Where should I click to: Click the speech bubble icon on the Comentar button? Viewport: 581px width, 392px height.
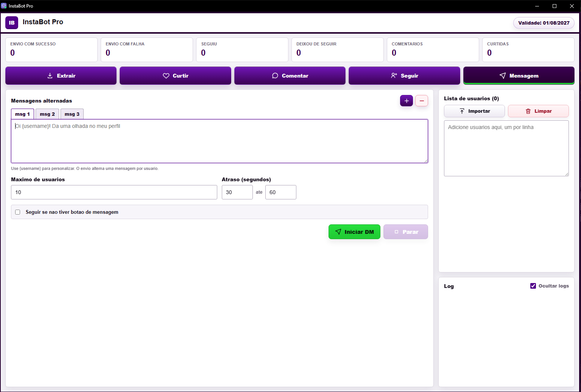pos(275,76)
